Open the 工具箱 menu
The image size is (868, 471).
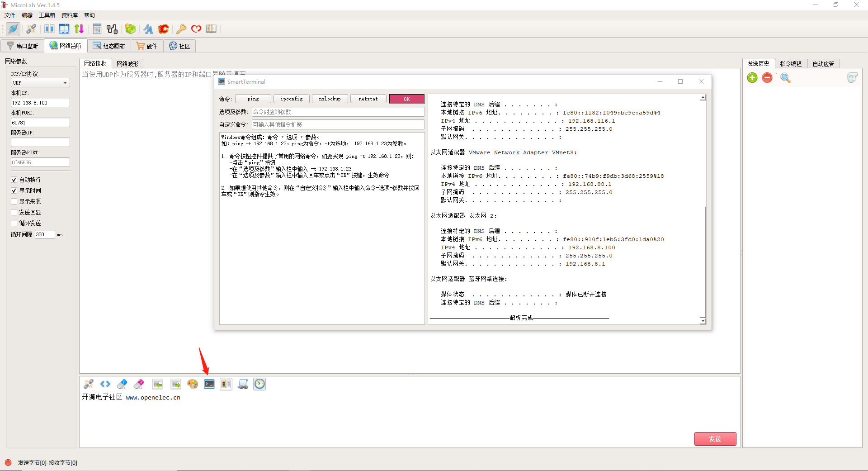47,15
